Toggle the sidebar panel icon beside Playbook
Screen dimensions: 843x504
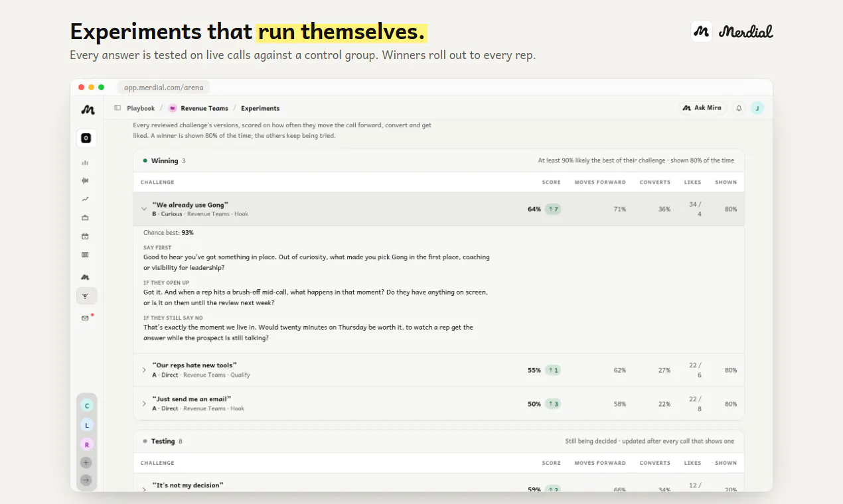pos(117,108)
